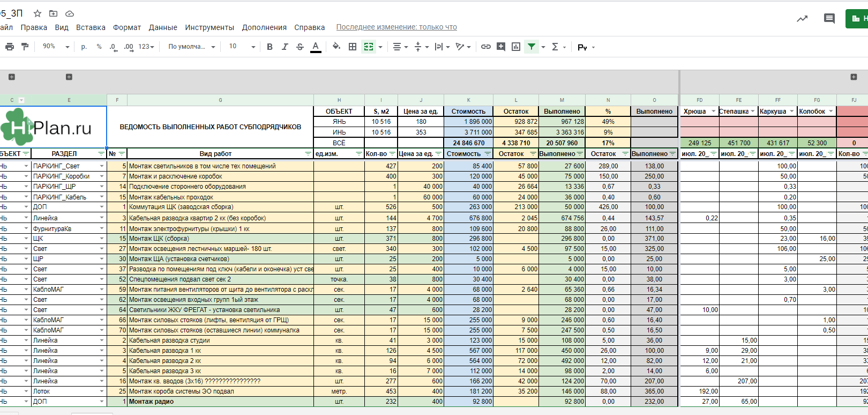Open the Данные menu
Screen dimensions: 868x415
(x=163, y=27)
